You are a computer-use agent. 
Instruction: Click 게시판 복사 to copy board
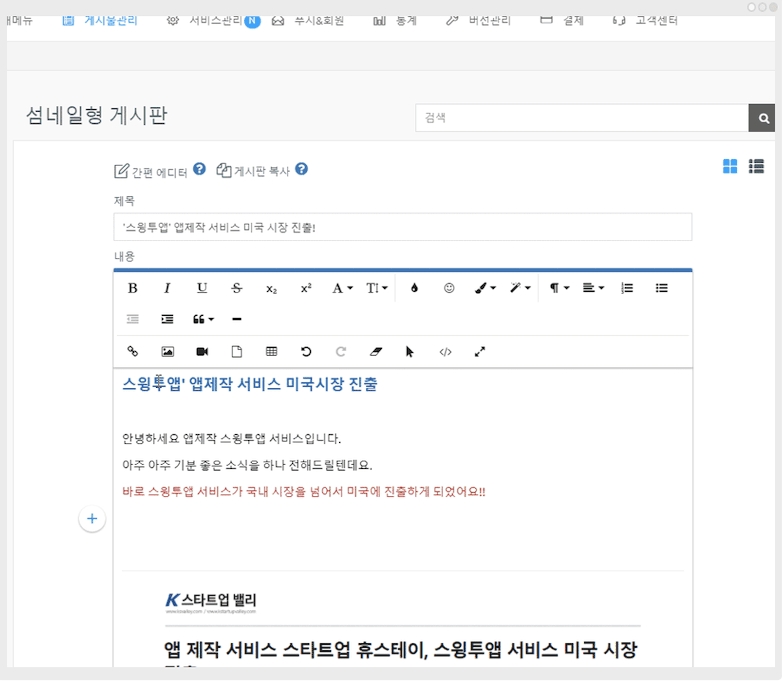(253, 171)
